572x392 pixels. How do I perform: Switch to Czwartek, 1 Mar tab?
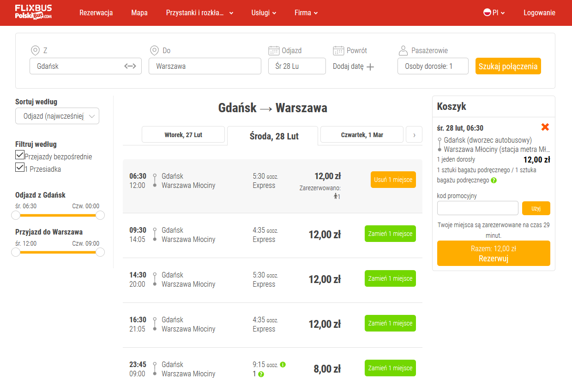pyautogui.click(x=362, y=135)
